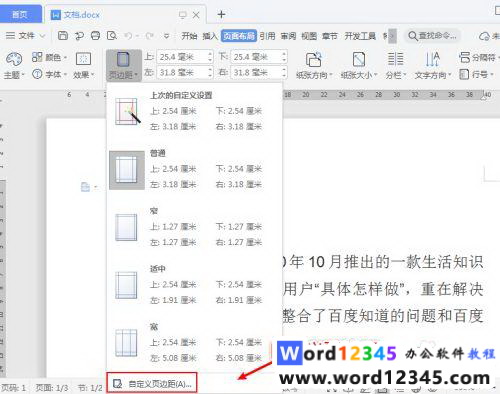Click the print preview icon
Image resolution: width=500 pixels, height=394 pixels.
pos(112,35)
